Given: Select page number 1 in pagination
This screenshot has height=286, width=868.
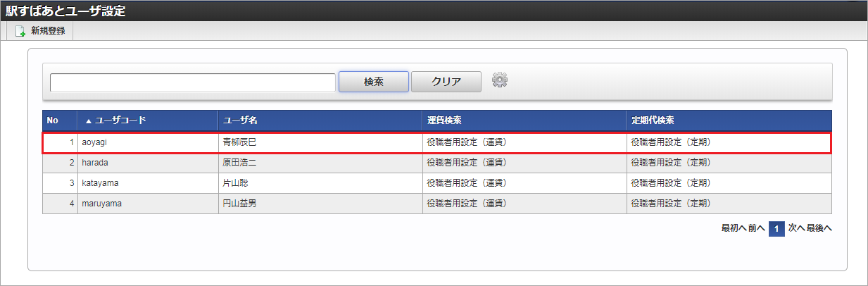Looking at the screenshot, I should 776,229.
